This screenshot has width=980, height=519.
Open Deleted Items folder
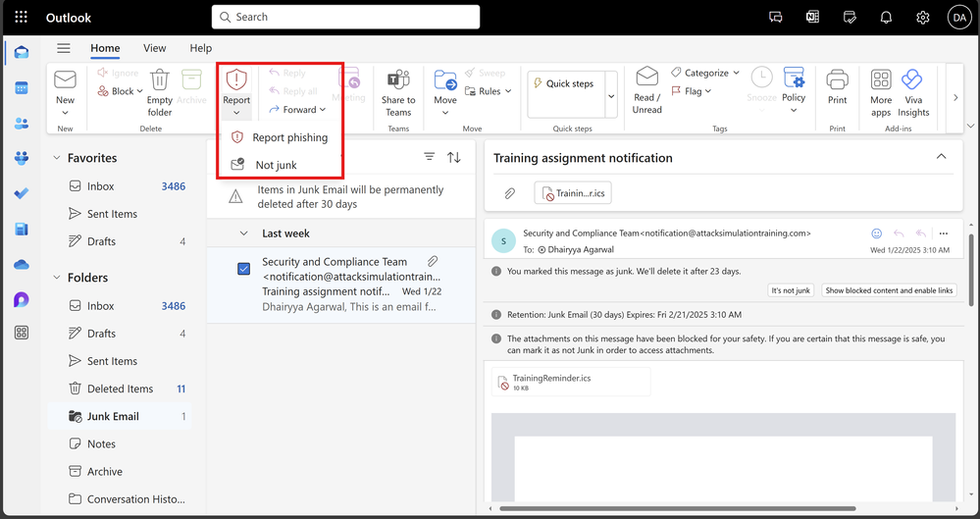(x=120, y=389)
